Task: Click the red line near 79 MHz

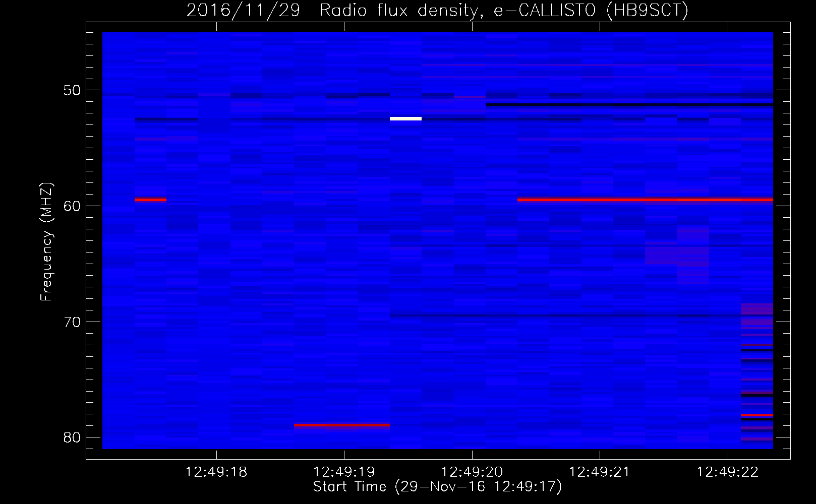Action: point(342,425)
